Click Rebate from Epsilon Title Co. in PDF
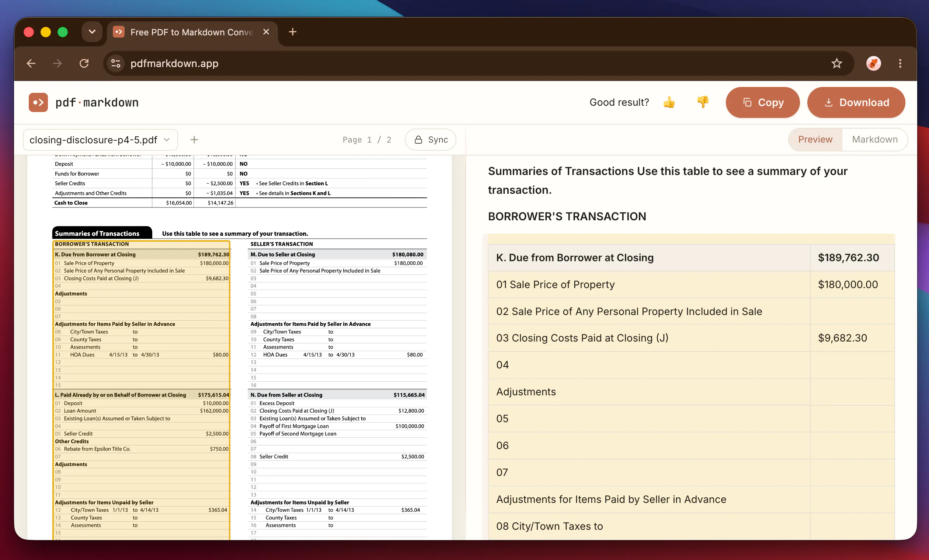Image resolution: width=929 pixels, height=560 pixels. [x=97, y=449]
